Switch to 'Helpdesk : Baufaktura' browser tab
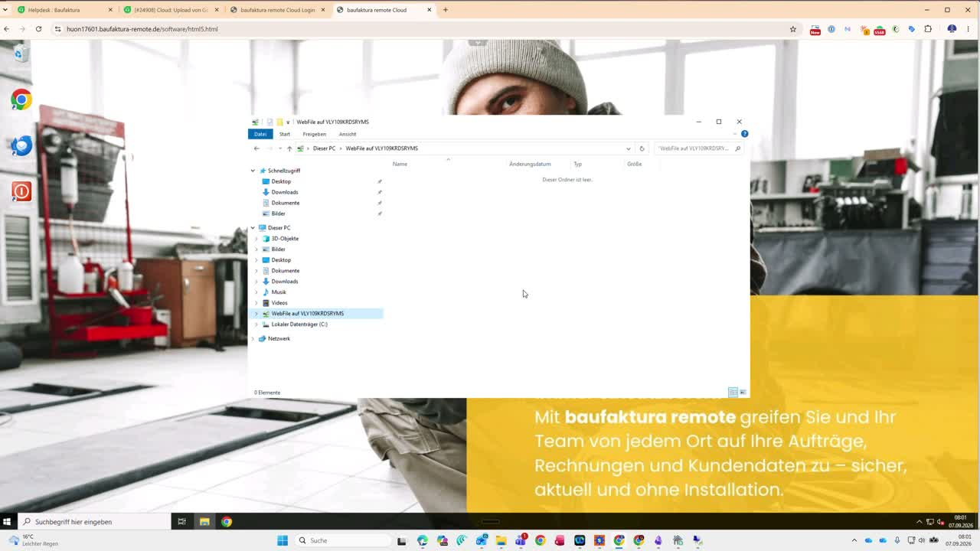The height and width of the screenshot is (551, 980). 64,10
